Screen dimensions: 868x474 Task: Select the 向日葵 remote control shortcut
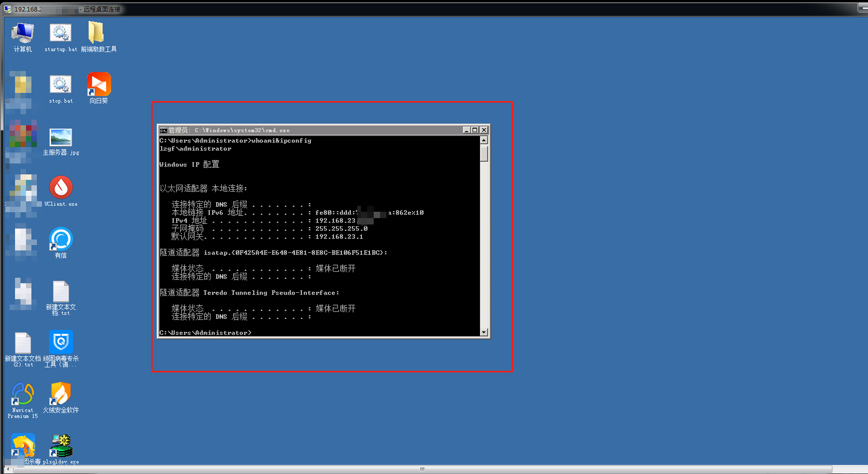(99, 86)
